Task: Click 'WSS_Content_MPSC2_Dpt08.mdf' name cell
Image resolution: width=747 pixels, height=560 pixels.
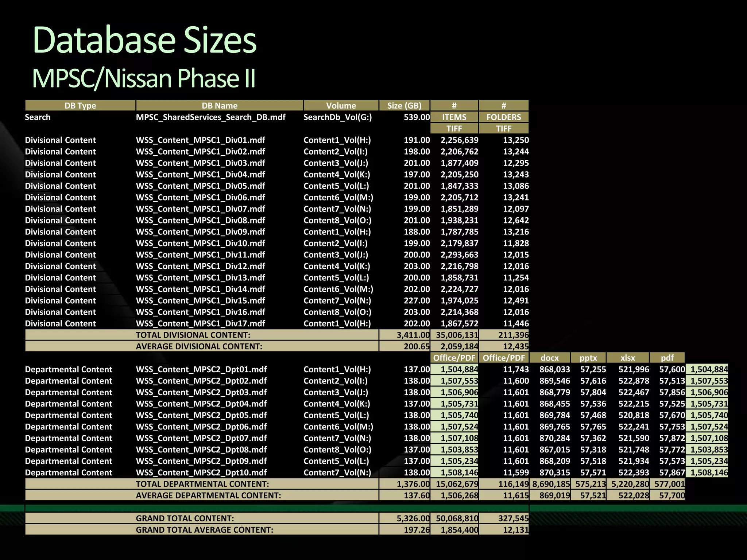Action: pyautogui.click(x=201, y=450)
